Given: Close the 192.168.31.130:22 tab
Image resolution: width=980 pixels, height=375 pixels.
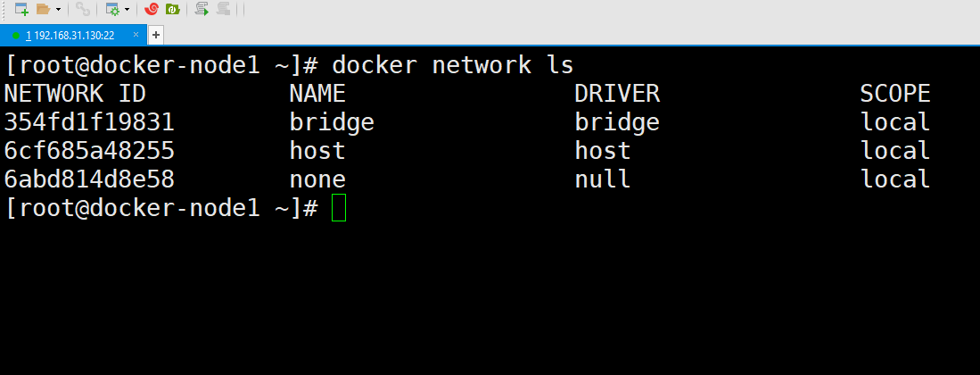Looking at the screenshot, I should point(136,35).
